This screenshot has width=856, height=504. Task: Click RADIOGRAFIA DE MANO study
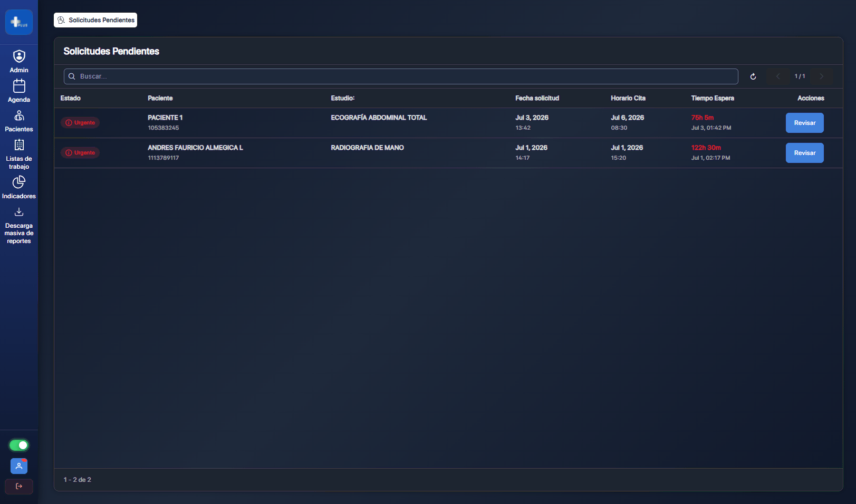[367, 148]
